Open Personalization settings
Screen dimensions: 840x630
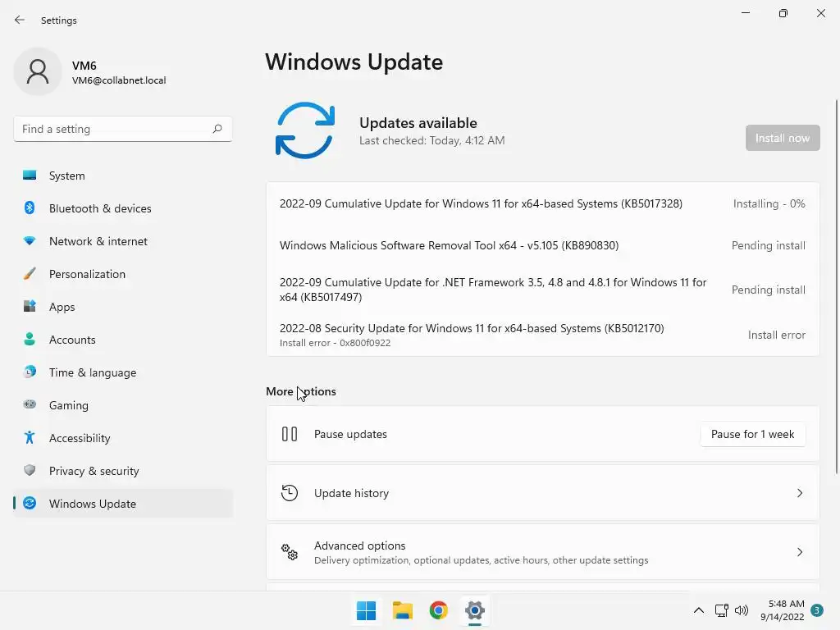coord(123,274)
